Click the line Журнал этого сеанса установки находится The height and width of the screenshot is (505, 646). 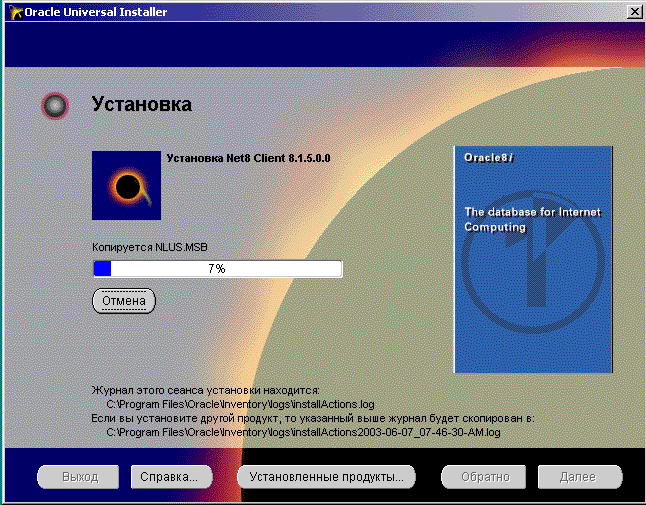pyautogui.click(x=205, y=390)
